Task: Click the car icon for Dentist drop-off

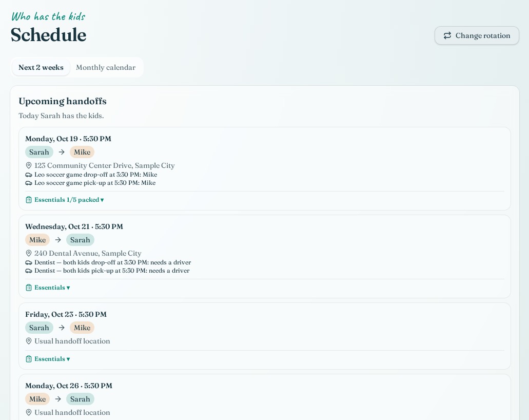Action: point(29,263)
